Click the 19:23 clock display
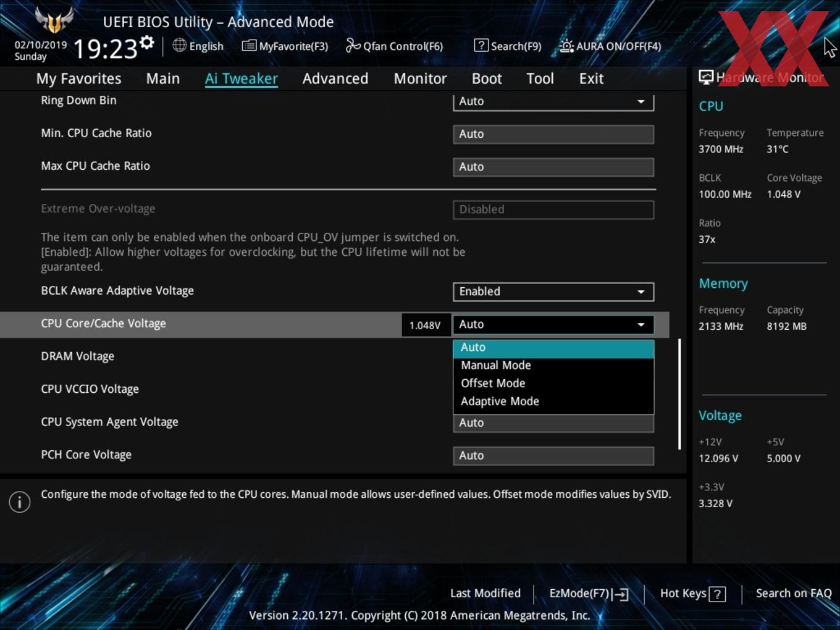The image size is (840, 630). pos(106,49)
